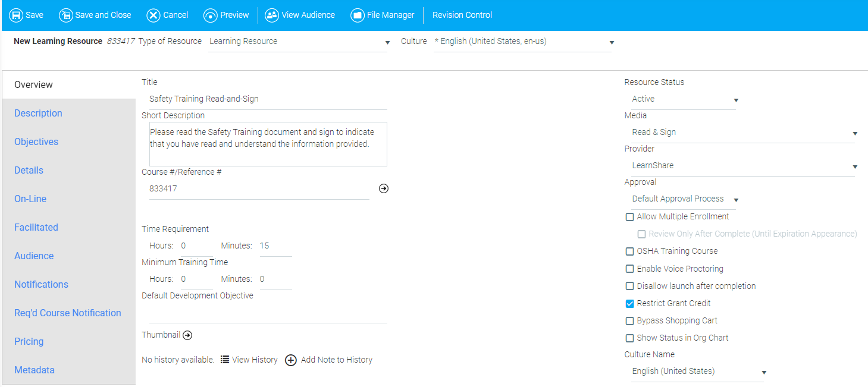Expand the Media dropdown

click(x=742, y=133)
